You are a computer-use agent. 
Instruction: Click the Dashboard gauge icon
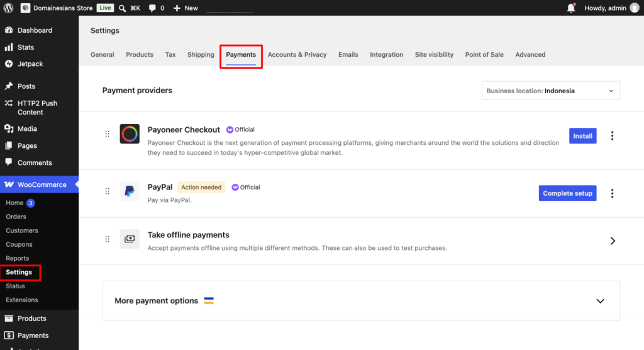coord(9,30)
